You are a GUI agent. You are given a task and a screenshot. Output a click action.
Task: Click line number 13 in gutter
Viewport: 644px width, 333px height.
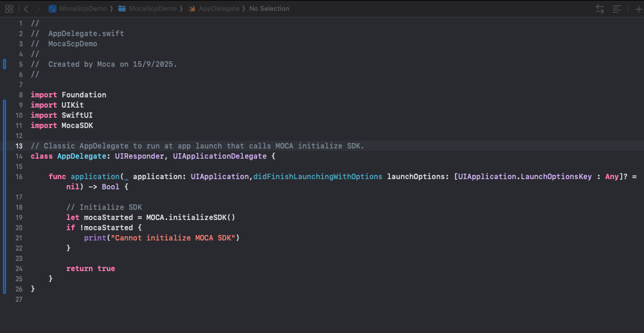pyautogui.click(x=19, y=146)
